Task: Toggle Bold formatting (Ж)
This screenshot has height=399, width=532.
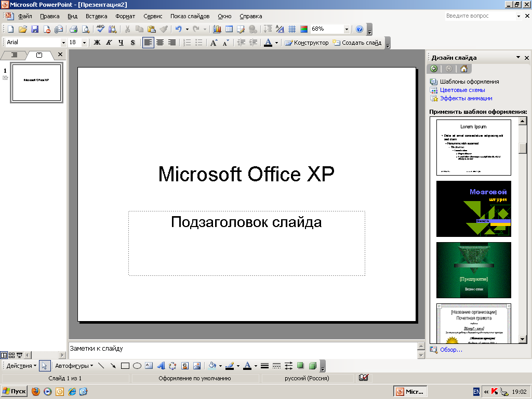Action: [97, 43]
